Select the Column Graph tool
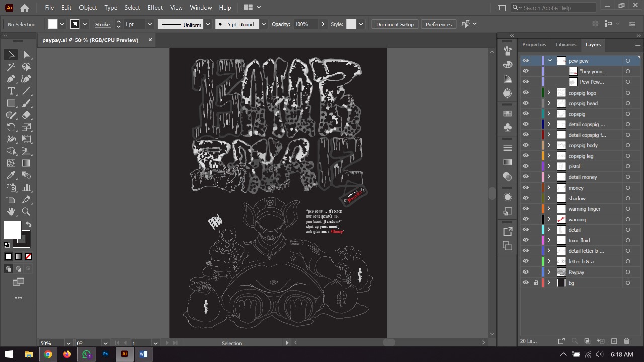The height and width of the screenshot is (362, 644). pos(26,188)
